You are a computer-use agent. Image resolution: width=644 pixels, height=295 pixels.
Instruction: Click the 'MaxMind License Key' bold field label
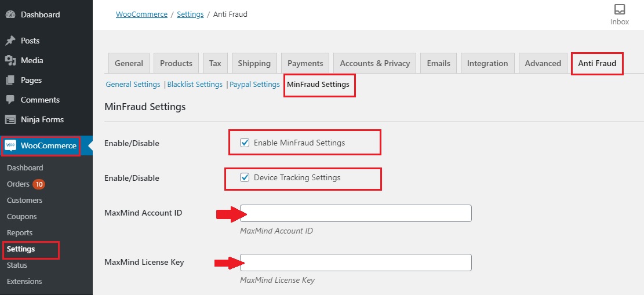click(x=144, y=262)
